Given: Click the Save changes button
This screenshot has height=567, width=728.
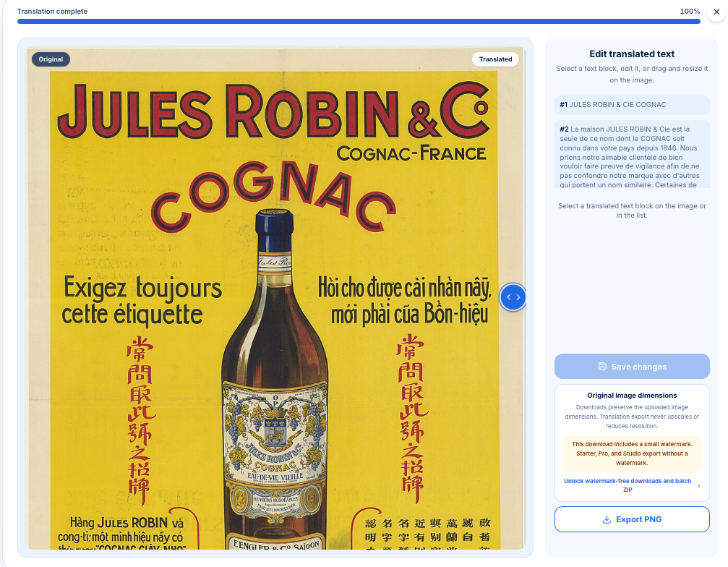Looking at the screenshot, I should [632, 367].
